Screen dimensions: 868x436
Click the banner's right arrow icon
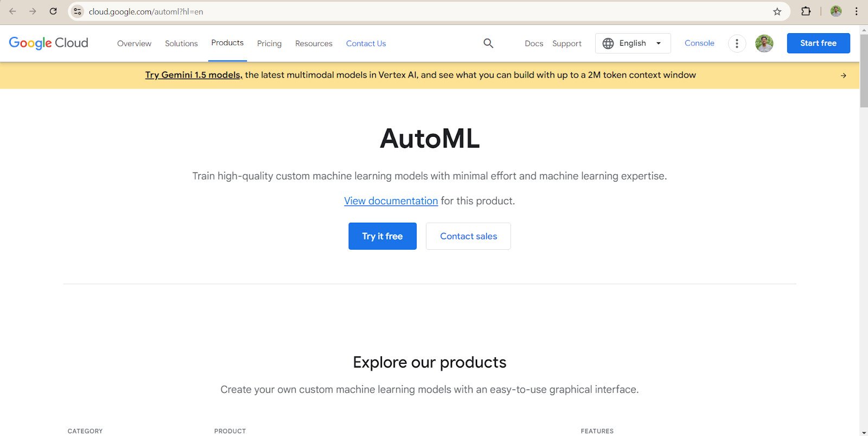pyautogui.click(x=844, y=75)
